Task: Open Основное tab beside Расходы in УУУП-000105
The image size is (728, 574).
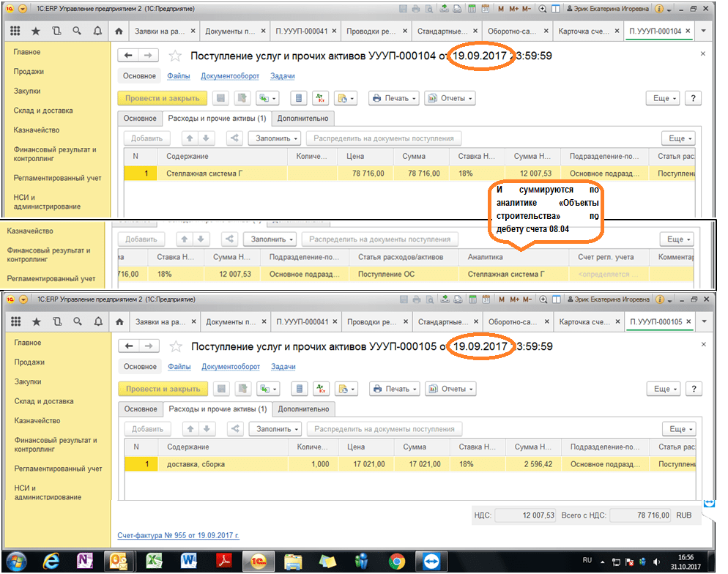Action: [x=140, y=409]
